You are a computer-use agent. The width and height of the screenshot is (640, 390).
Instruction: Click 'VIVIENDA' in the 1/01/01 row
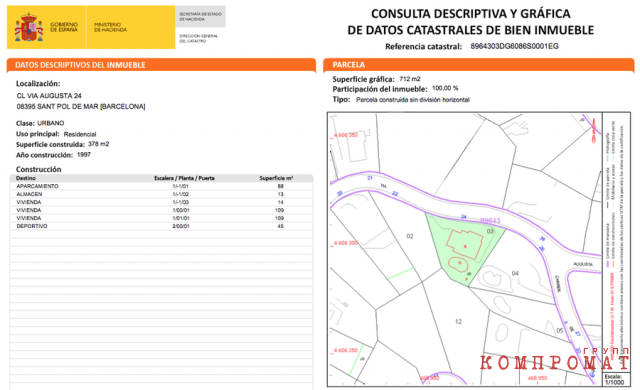coord(29,218)
